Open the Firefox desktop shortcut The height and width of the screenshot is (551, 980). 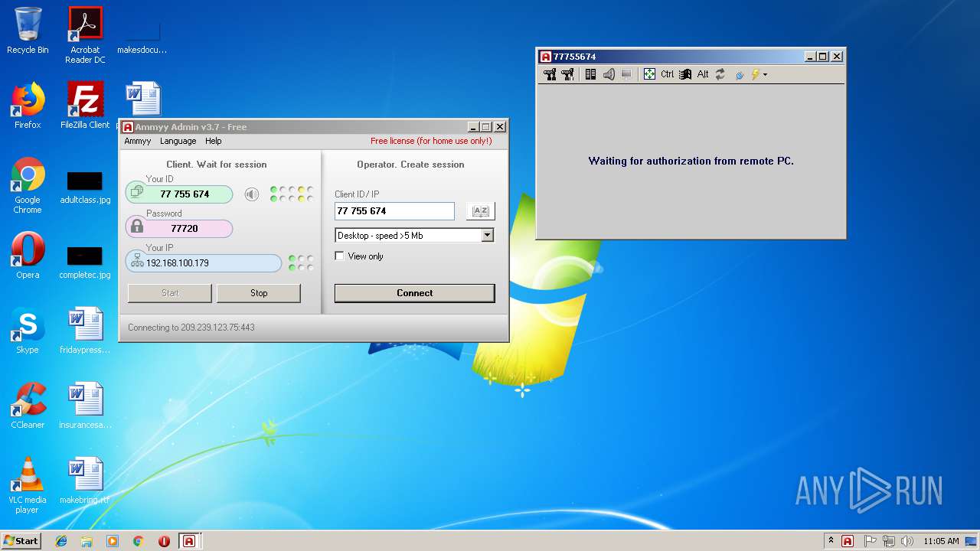point(28,106)
